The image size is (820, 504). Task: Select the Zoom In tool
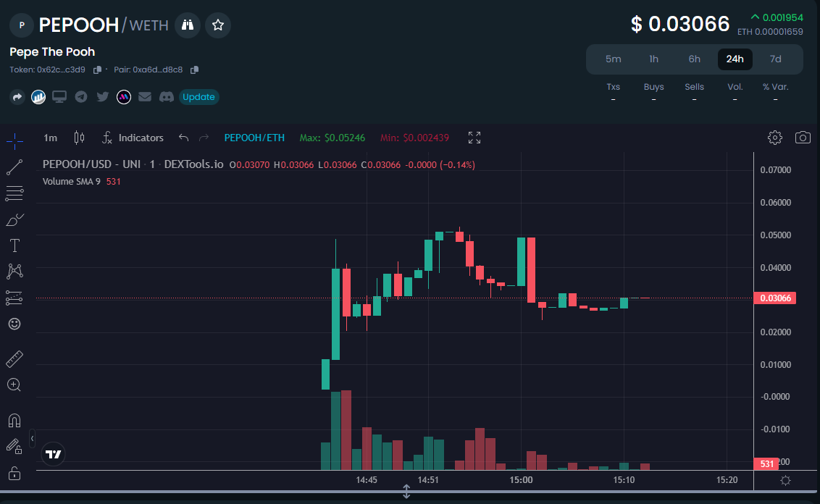(14, 385)
